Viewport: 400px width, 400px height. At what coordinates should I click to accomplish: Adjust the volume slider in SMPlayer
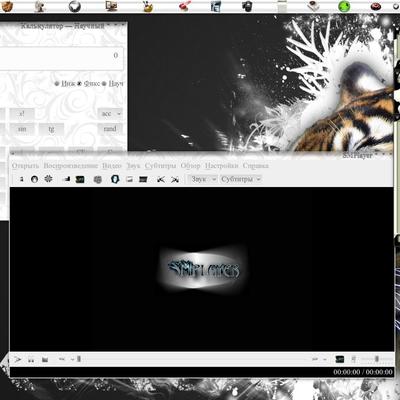[x=377, y=359]
